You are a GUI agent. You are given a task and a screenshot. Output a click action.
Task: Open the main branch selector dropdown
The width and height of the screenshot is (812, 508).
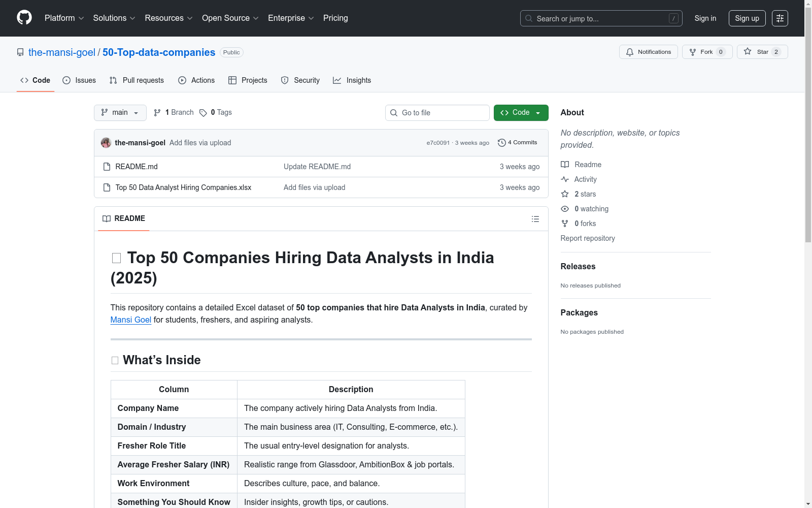(120, 113)
